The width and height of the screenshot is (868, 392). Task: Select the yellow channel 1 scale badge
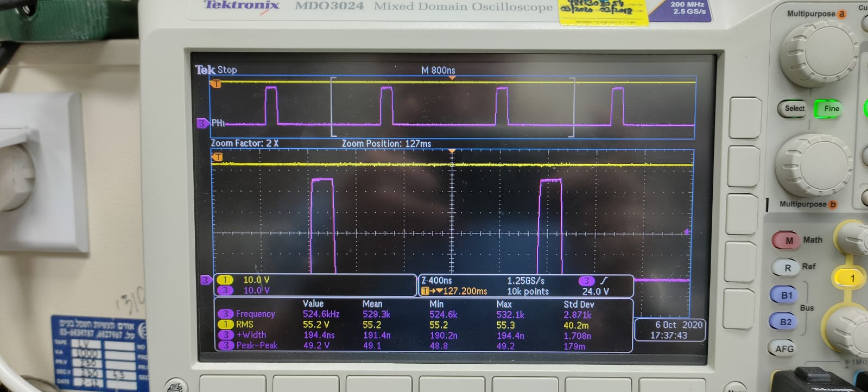(224, 280)
